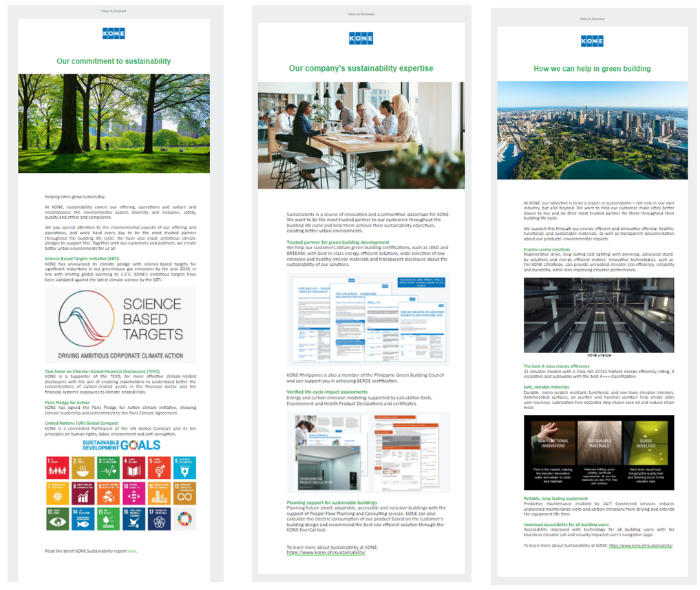Click SDG 1 No Poverty tile

(x=58, y=467)
